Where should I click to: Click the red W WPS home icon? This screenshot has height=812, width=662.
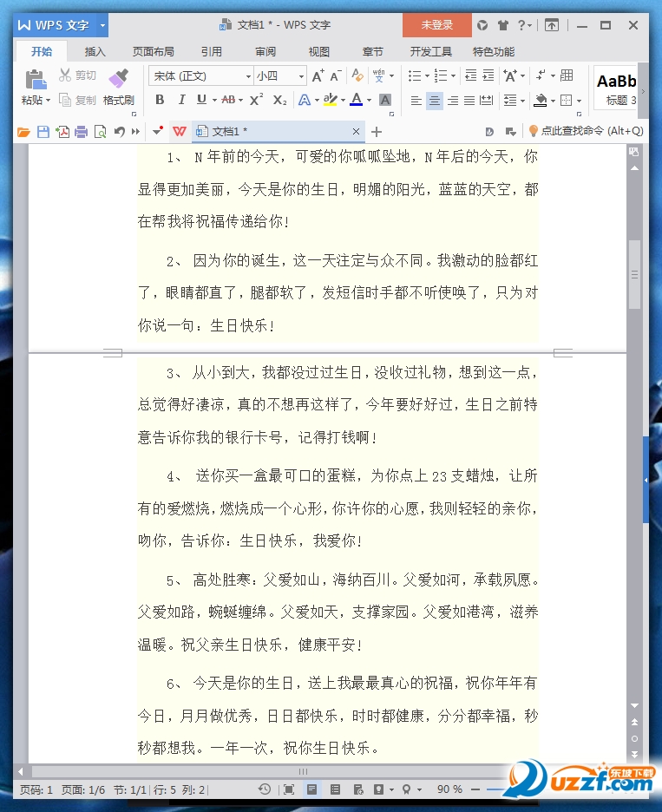[x=180, y=132]
